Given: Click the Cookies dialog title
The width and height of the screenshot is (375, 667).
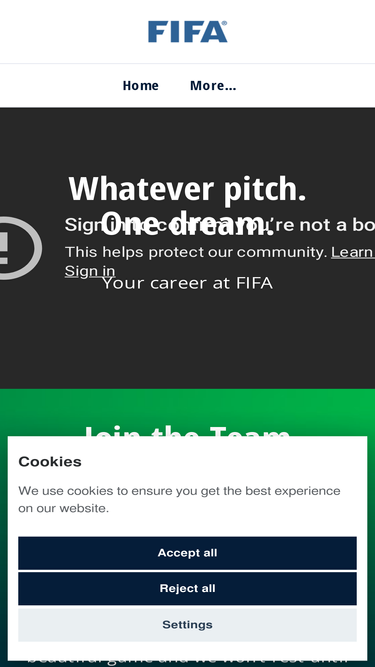Looking at the screenshot, I should 50,462.
